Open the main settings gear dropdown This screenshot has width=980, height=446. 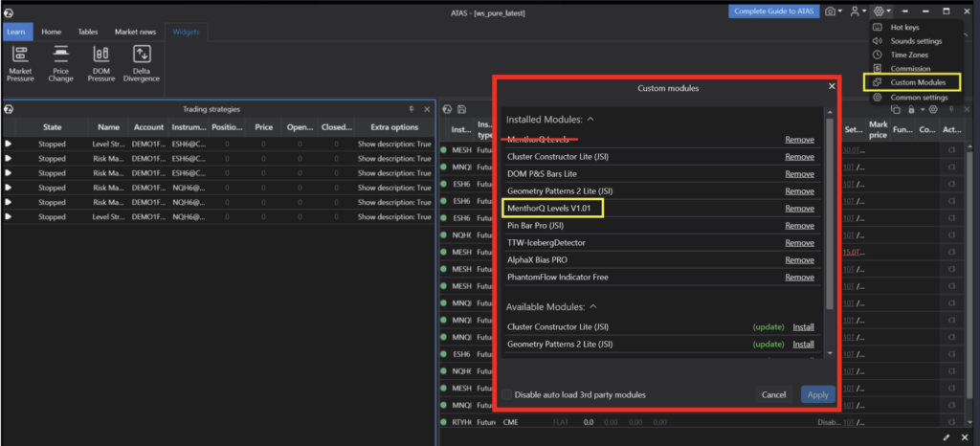(882, 11)
